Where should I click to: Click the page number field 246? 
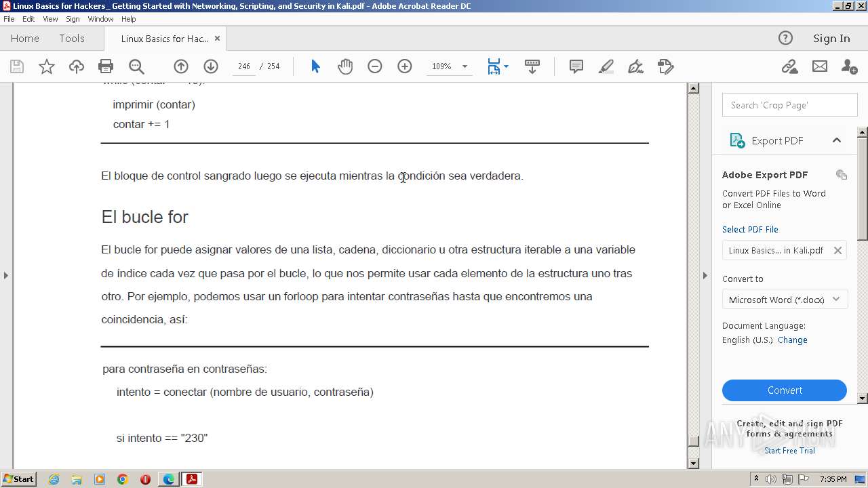click(x=244, y=66)
